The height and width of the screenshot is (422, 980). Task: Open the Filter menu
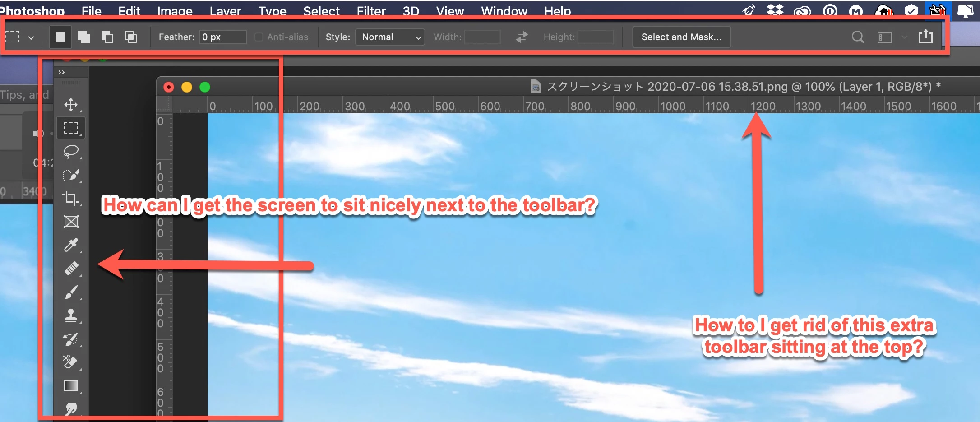(371, 11)
